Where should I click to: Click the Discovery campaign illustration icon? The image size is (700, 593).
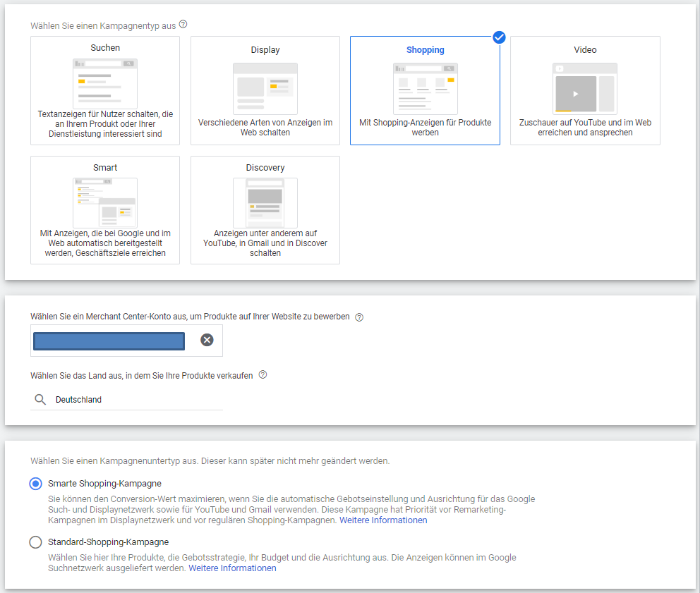pos(265,202)
